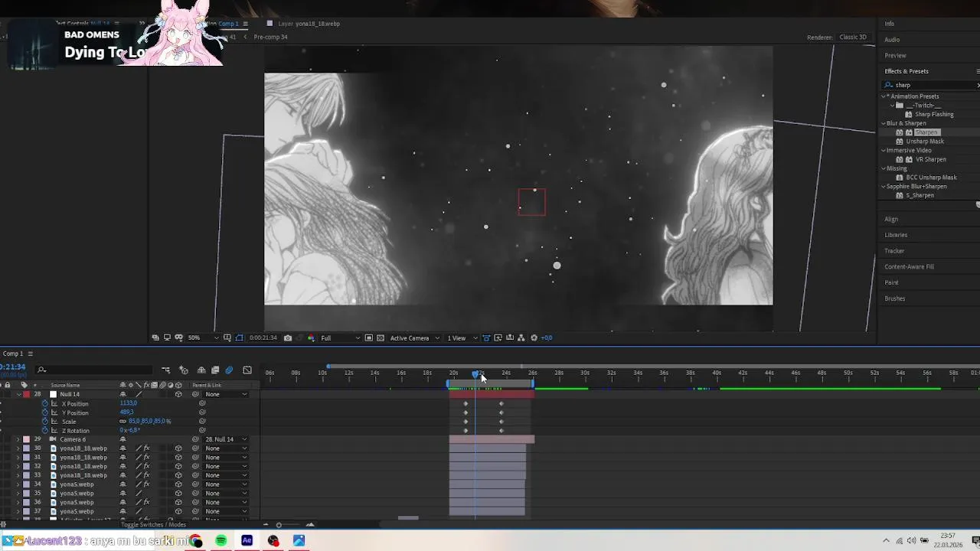Click the Sharpen effect preset icon
The height and width of the screenshot is (551, 980).
click(900, 132)
